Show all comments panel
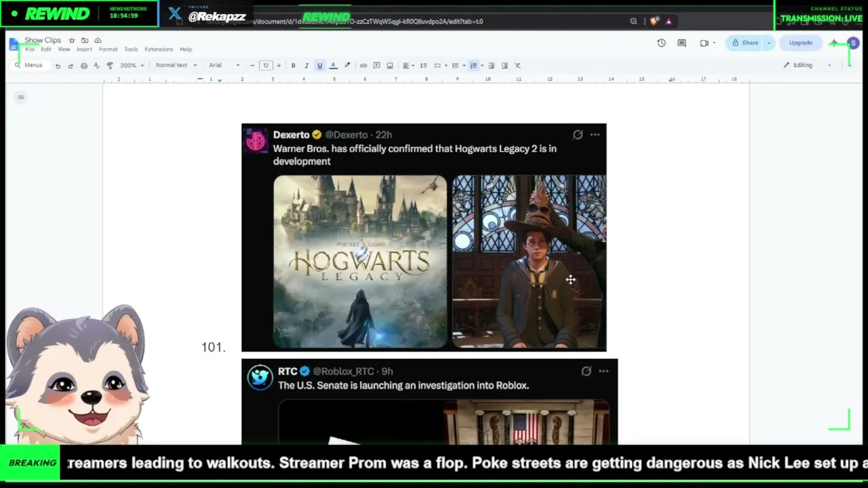 pos(682,43)
